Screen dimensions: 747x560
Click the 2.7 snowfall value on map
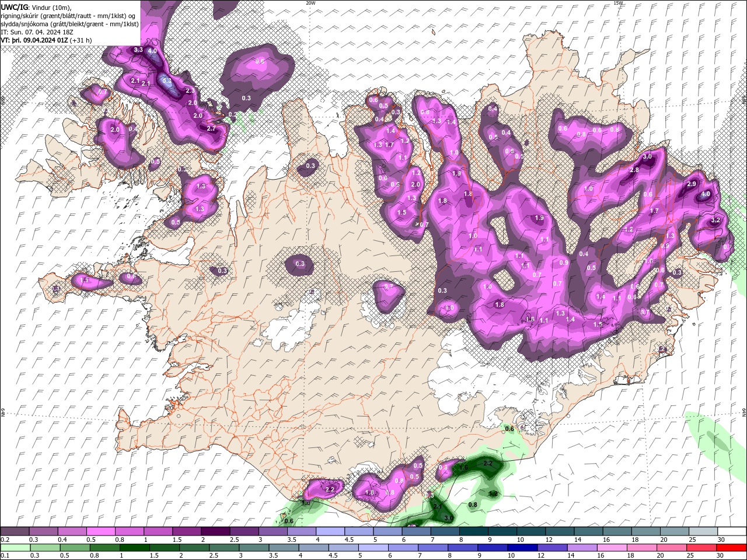211,128
